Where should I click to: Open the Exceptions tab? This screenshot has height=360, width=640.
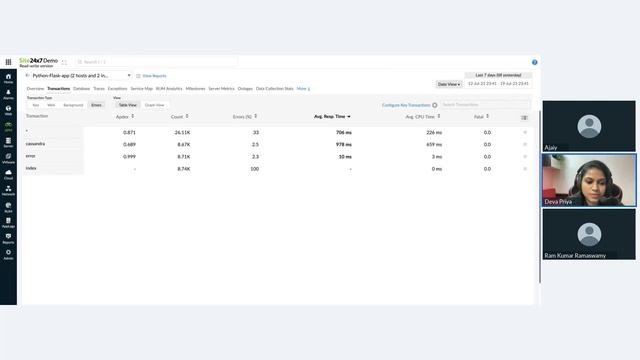tap(118, 89)
